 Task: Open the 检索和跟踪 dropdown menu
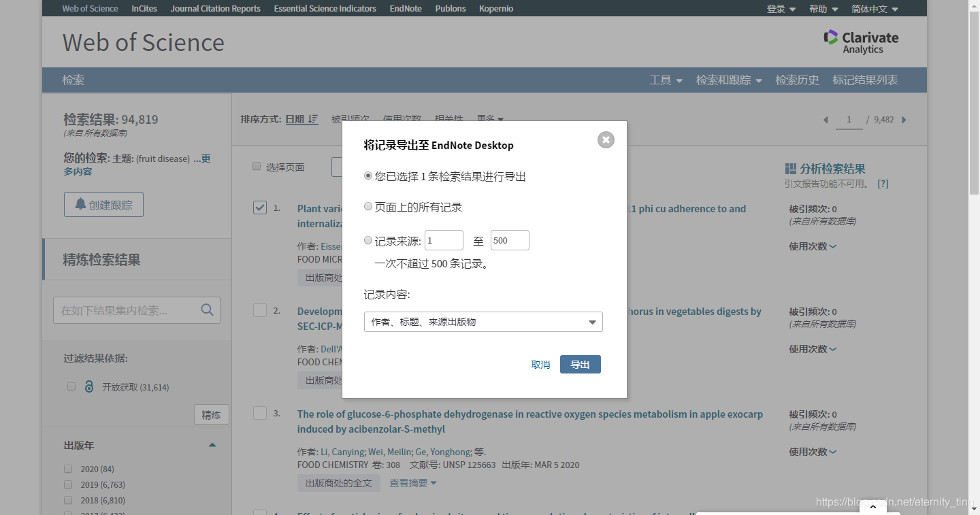click(729, 80)
